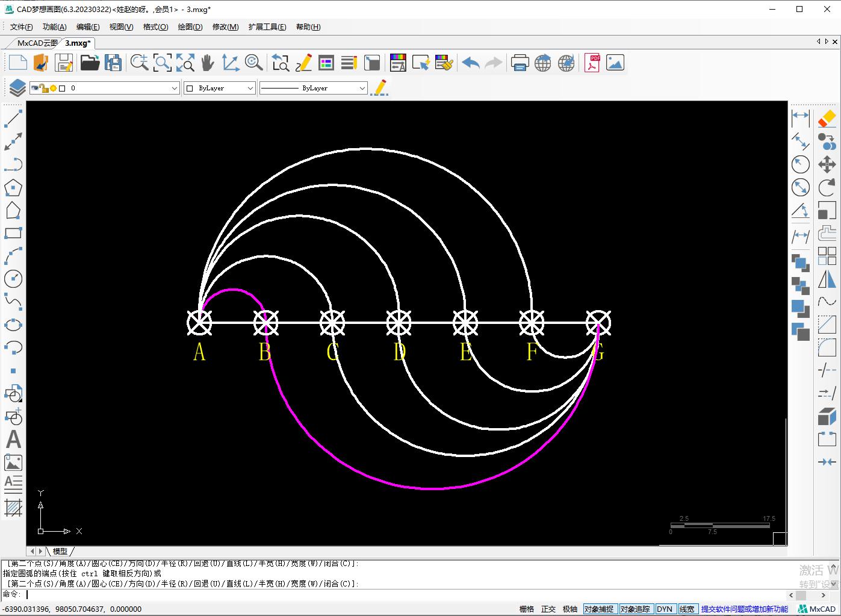Select the Line drawing tool

(13, 119)
